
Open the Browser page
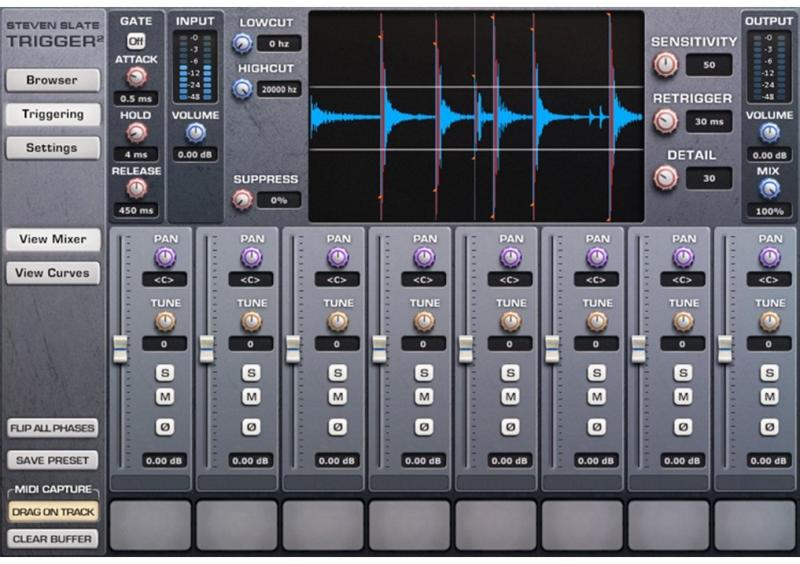click(x=53, y=80)
